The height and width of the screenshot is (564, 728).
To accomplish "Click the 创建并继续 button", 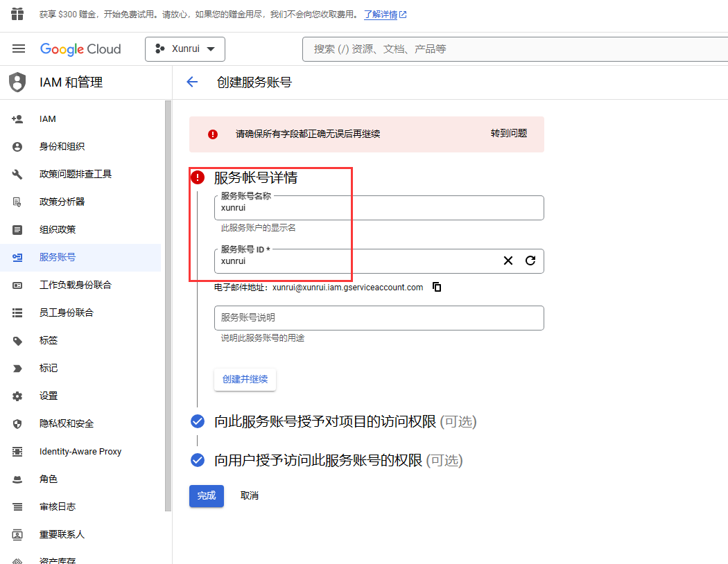I will (245, 380).
